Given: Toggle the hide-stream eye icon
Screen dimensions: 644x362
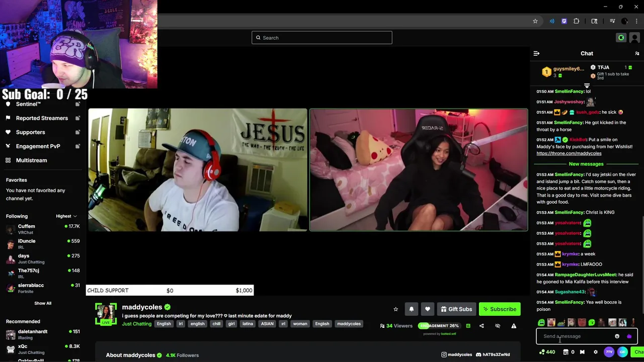Looking at the screenshot, I should (498, 326).
